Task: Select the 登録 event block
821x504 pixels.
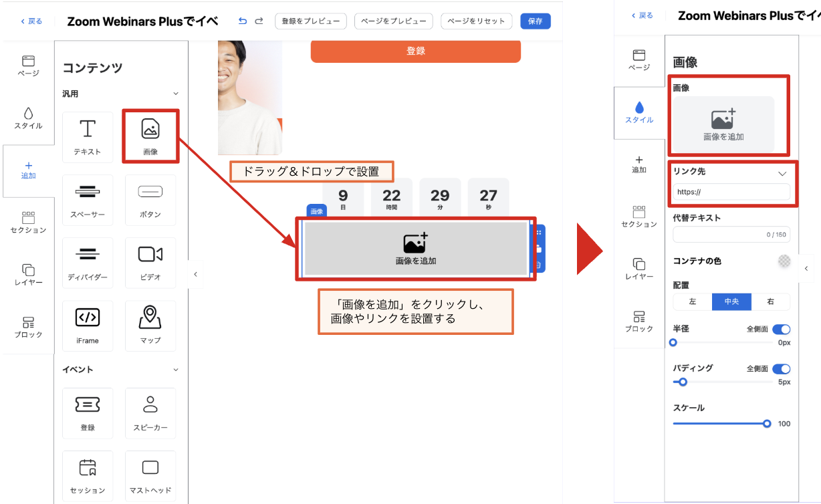Action: [x=88, y=413]
